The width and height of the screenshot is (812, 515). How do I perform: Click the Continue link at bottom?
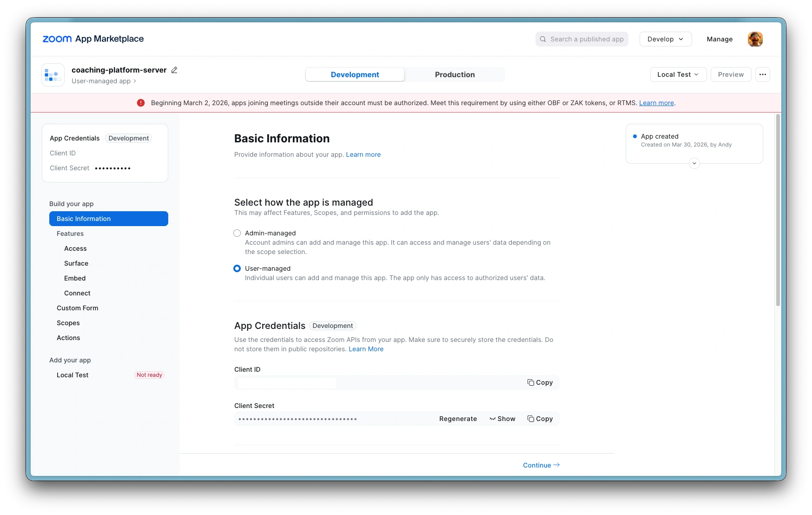[x=541, y=465]
